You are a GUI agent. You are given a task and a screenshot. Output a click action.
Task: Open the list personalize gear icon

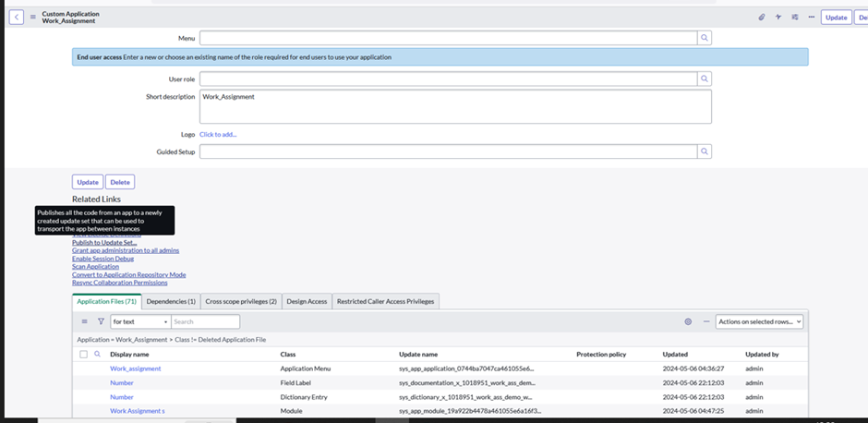(688, 321)
